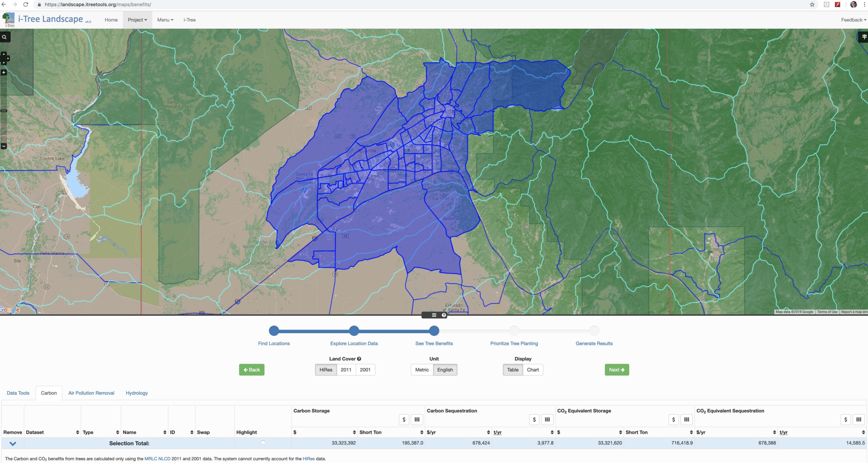
Task: Click the map divider hamburger icon
Action: tap(434, 315)
